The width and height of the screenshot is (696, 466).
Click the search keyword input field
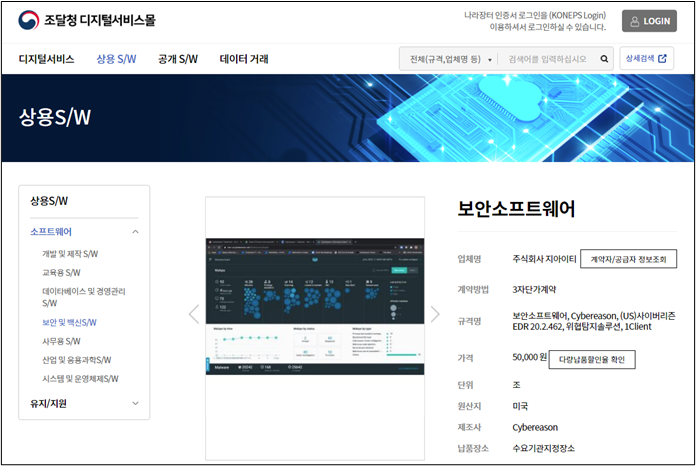pyautogui.click(x=548, y=59)
